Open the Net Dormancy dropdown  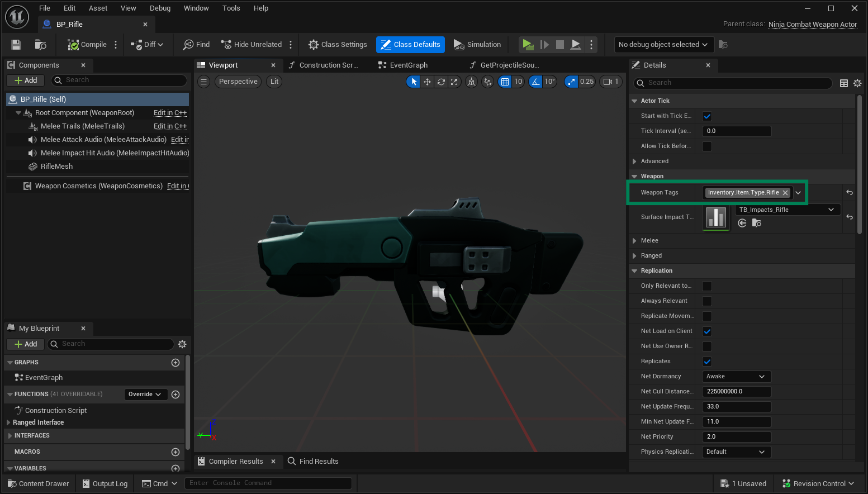coord(736,377)
